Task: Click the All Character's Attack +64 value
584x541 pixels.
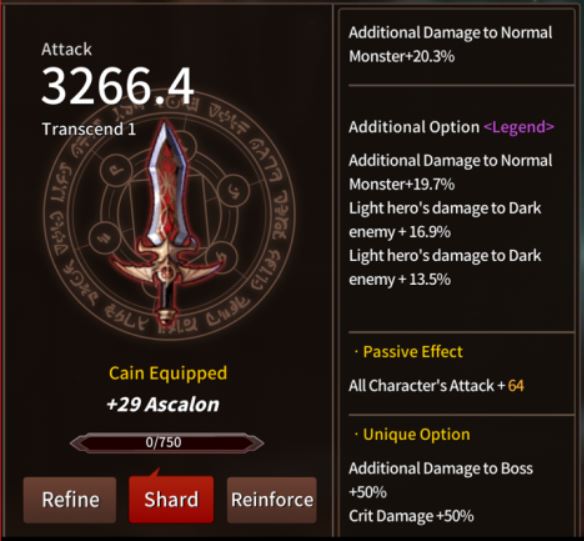Action: tap(437, 386)
